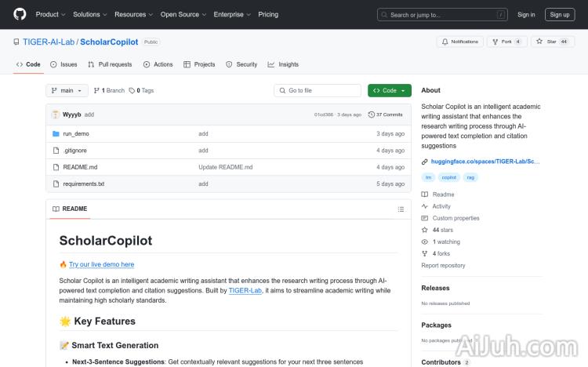This screenshot has height=367, width=588.
Task: Open commit history with 37 Commits
Action: [x=389, y=114]
